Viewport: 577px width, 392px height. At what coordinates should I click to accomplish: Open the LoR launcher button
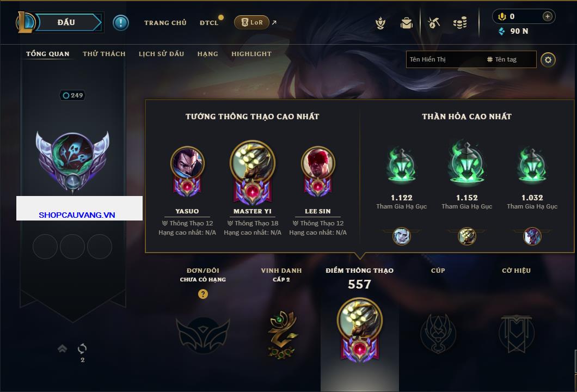[x=251, y=22]
